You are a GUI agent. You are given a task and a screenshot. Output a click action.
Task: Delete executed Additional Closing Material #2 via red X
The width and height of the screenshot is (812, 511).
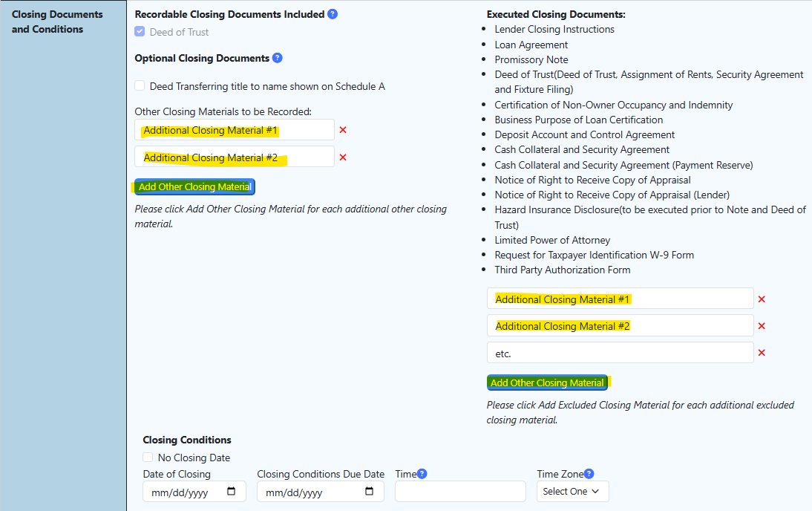(x=762, y=326)
